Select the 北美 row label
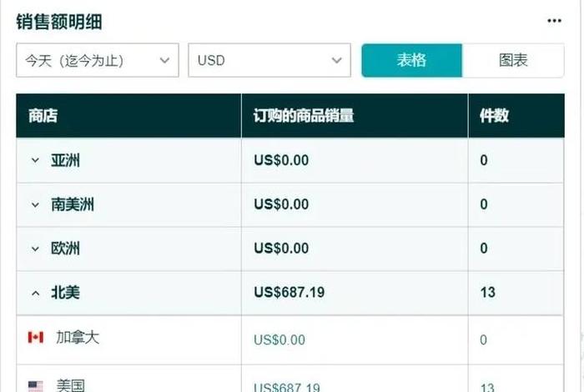This screenshot has height=392, width=584. 66,293
